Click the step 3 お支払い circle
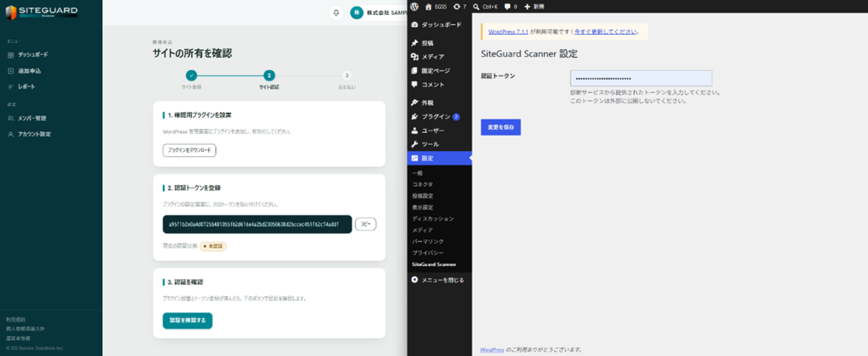The image size is (868, 356). [x=347, y=75]
